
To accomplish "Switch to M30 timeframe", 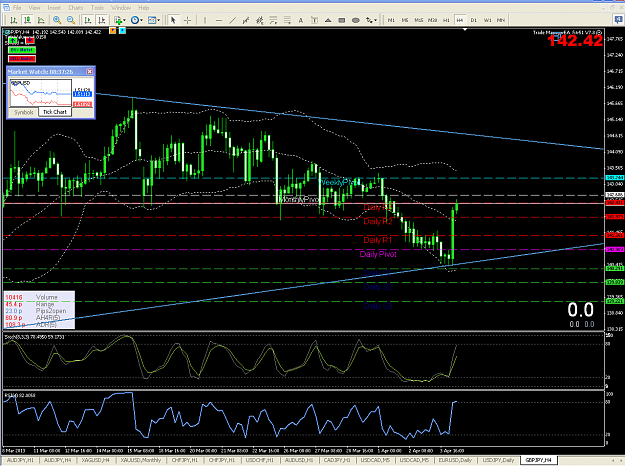I will [432, 20].
